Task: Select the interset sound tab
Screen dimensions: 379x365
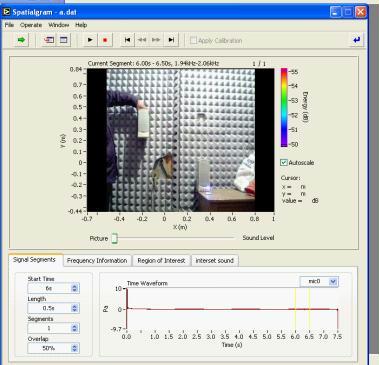Action: (x=215, y=260)
